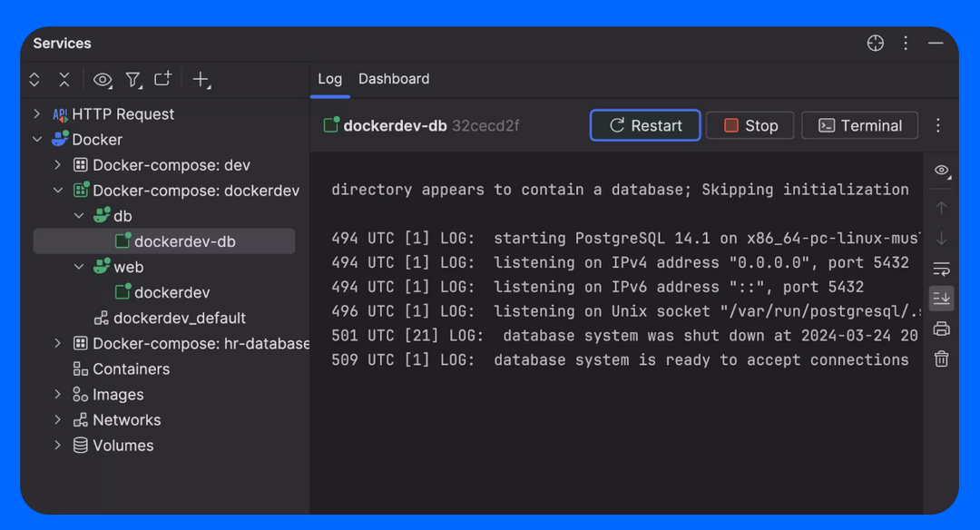Toggle the view options eye in the Services toolbar
980x530 pixels.
pos(103,80)
